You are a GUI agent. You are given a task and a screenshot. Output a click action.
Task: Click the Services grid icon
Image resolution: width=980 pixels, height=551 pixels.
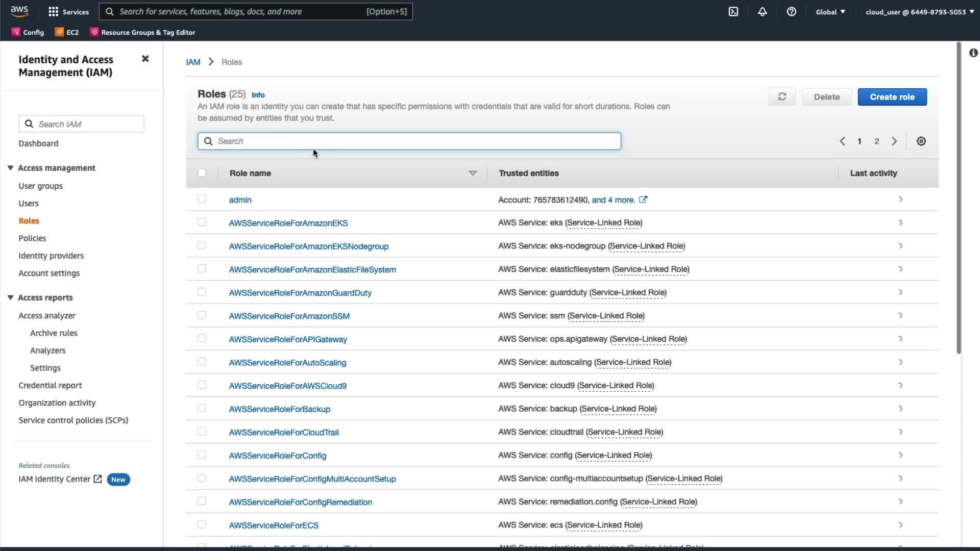coord(53,12)
